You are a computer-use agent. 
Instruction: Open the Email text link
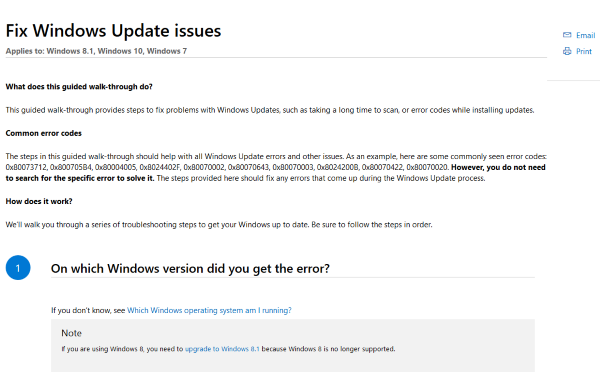(x=585, y=35)
